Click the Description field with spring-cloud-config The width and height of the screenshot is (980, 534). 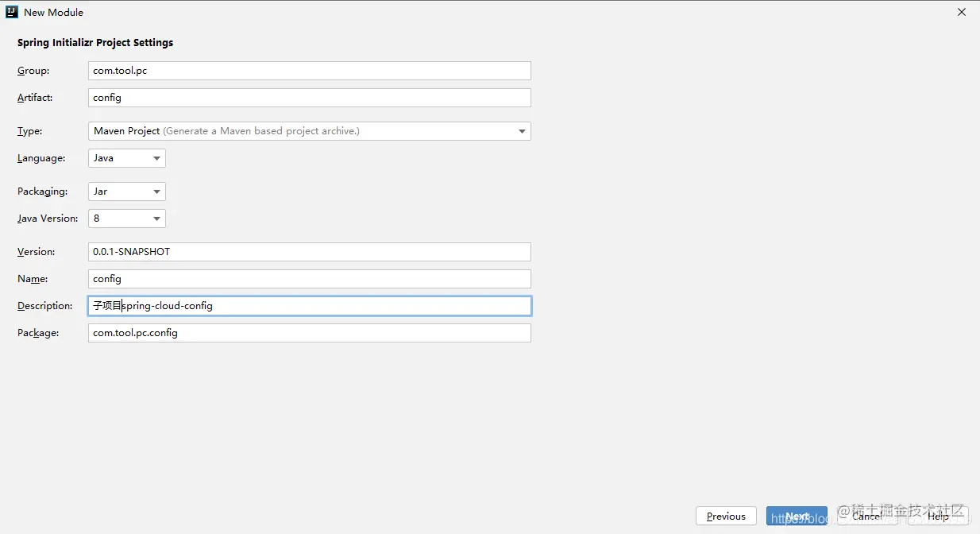[x=310, y=306]
